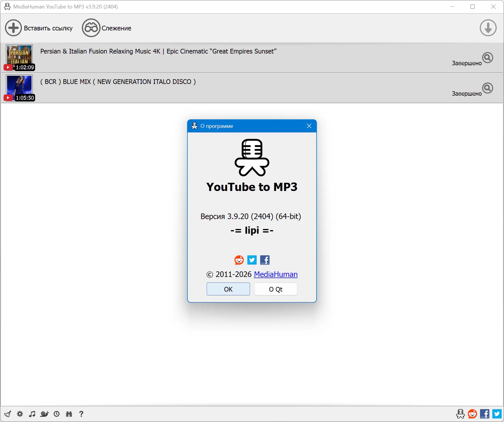Screen dimensions: 504x422
Task: Locate the downloaded Persian & Italian Fusion file
Action: coord(488,58)
